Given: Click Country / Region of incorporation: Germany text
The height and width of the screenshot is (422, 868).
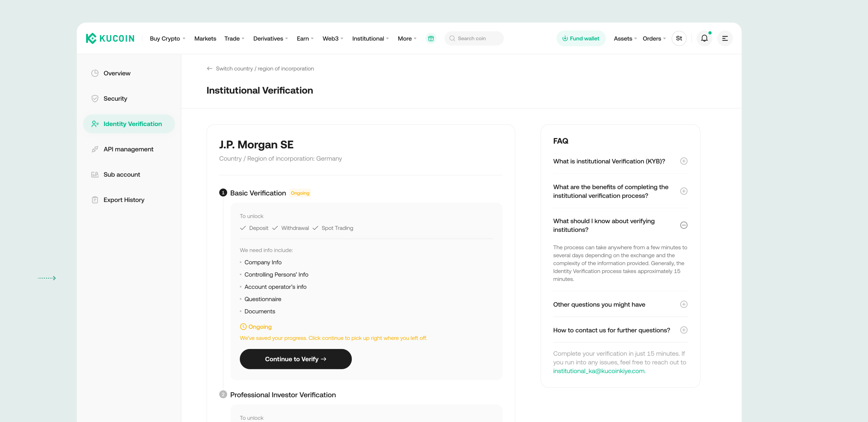Looking at the screenshot, I should click(280, 158).
